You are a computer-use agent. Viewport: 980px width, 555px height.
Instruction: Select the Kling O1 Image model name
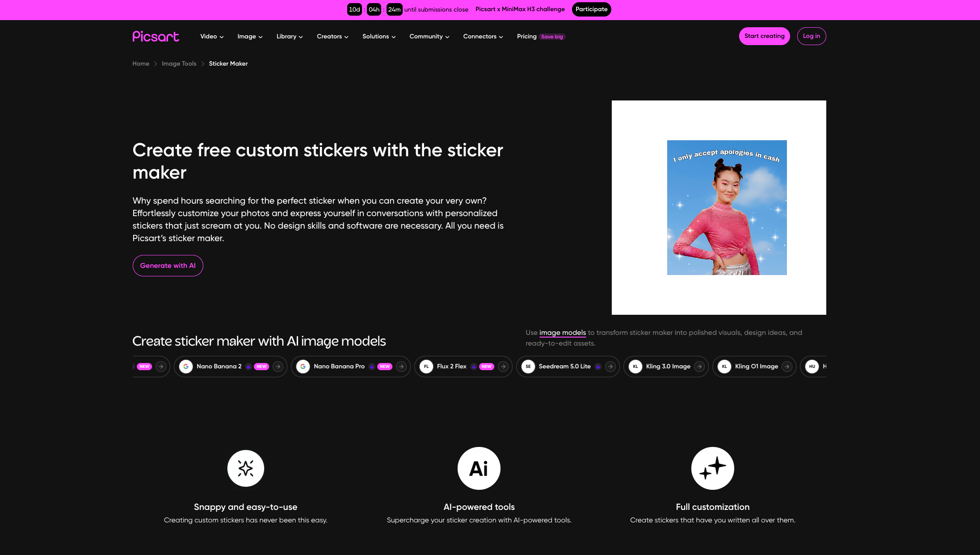757,367
